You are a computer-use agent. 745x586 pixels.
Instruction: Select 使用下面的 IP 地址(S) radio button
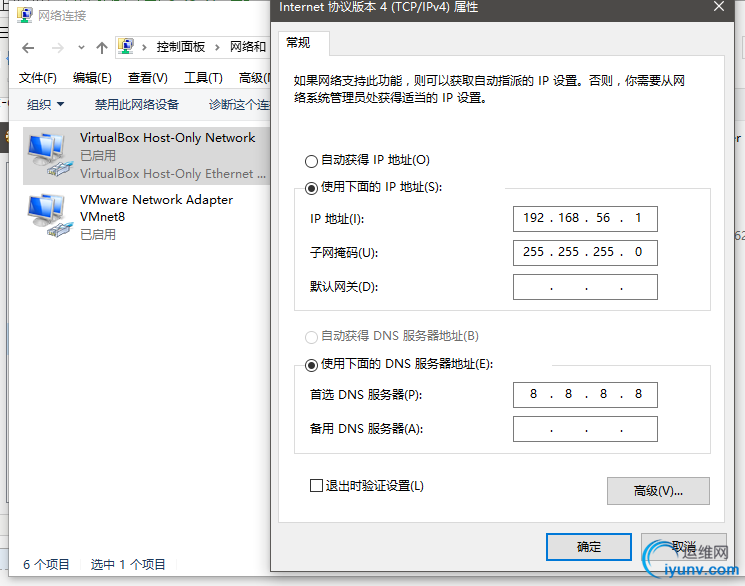point(311,188)
